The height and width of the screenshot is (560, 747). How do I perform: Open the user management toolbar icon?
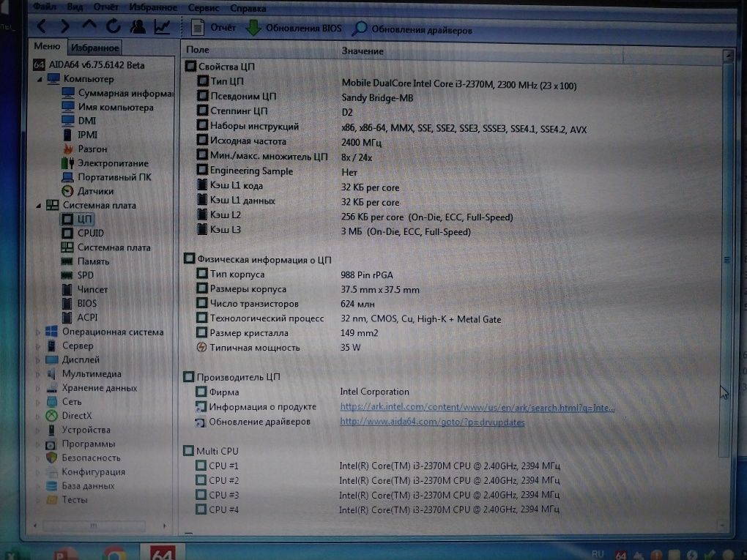coord(138,26)
